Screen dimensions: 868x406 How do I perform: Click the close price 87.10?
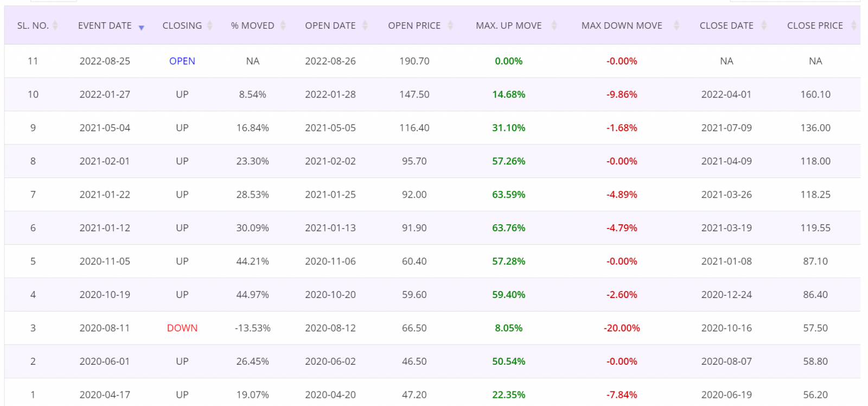click(x=815, y=261)
